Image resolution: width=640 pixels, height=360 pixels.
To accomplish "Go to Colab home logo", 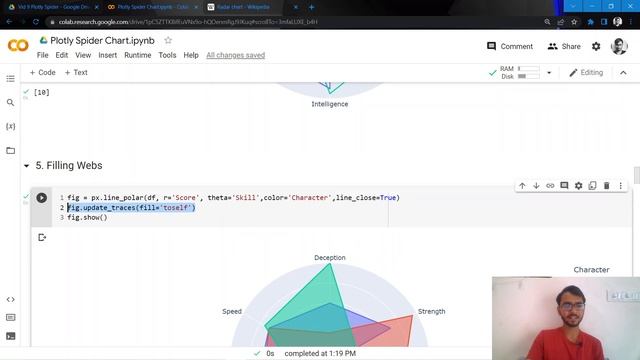I will [x=18, y=46].
